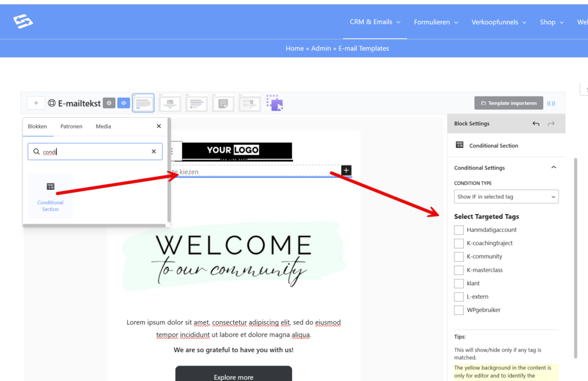
Task: Click the redo arrow in Block Settings
Action: 551,124
